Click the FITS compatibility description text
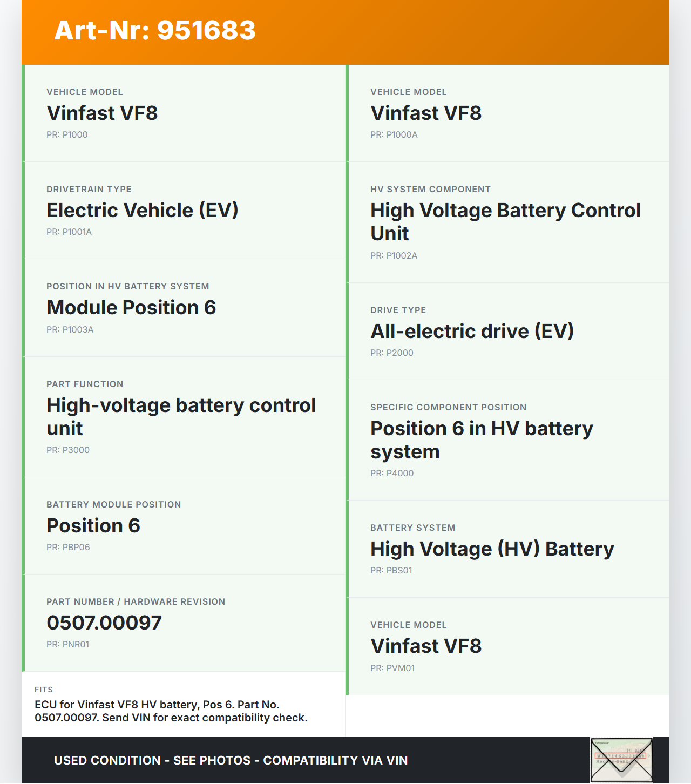Image resolution: width=691 pixels, height=784 pixels. tap(171, 711)
